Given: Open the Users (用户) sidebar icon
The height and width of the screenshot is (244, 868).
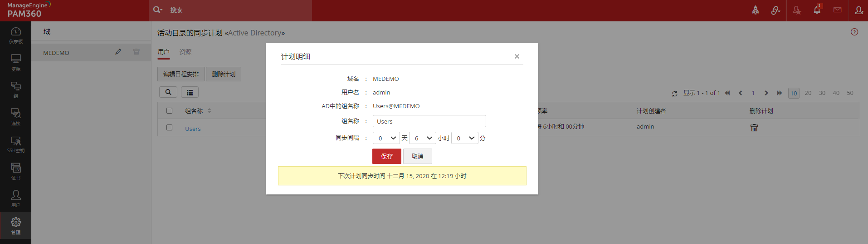Looking at the screenshot, I should [16, 199].
